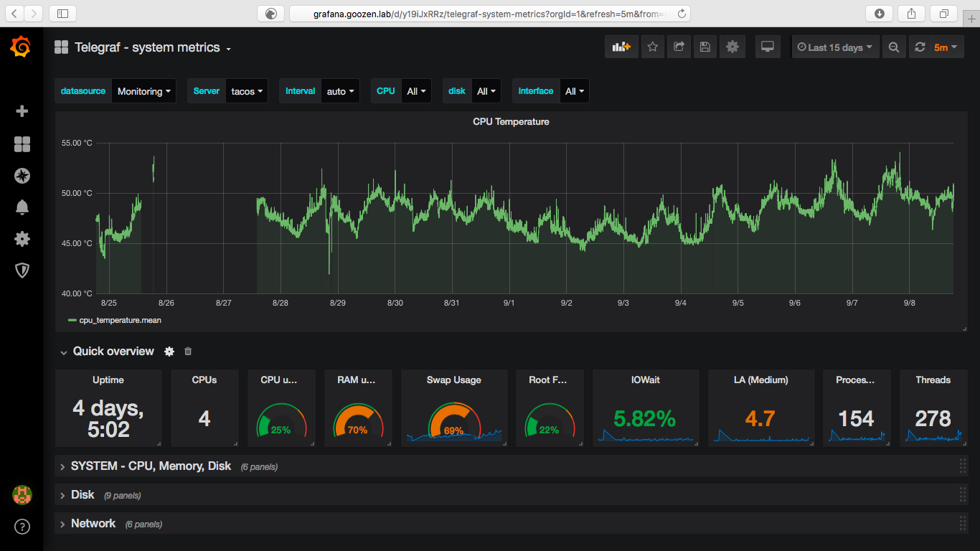Open the Interval auto dropdown
This screenshot has height=551, width=980.
[340, 91]
